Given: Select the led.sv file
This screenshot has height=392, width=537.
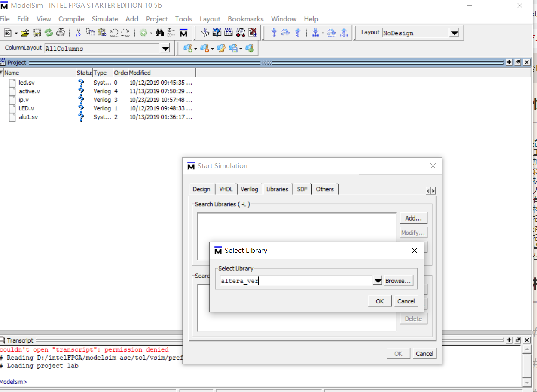Looking at the screenshot, I should tap(27, 83).
